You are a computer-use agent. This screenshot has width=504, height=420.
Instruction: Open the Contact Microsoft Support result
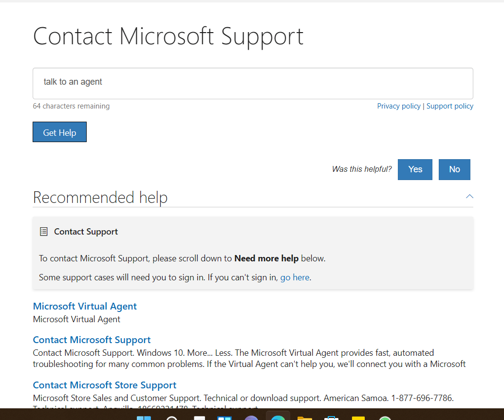pyautogui.click(x=92, y=340)
